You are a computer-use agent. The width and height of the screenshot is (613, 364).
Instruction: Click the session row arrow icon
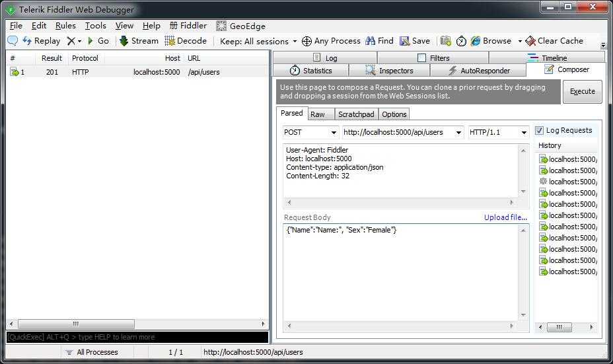click(15, 72)
